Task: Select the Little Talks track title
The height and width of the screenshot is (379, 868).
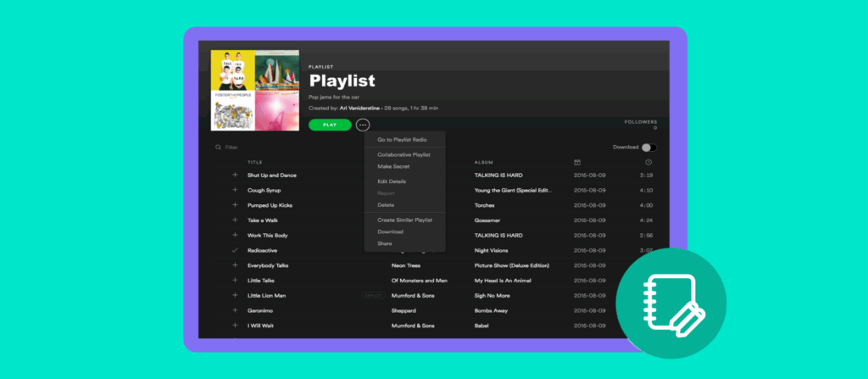Action: [261, 281]
